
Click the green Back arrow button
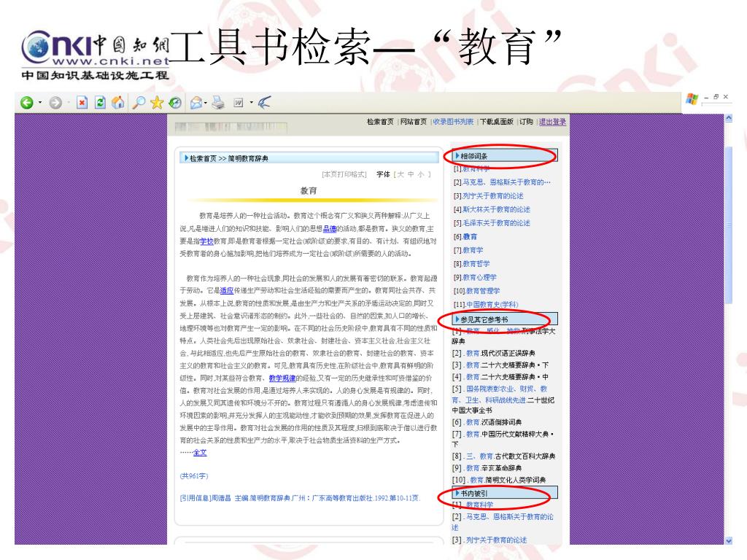tap(27, 102)
